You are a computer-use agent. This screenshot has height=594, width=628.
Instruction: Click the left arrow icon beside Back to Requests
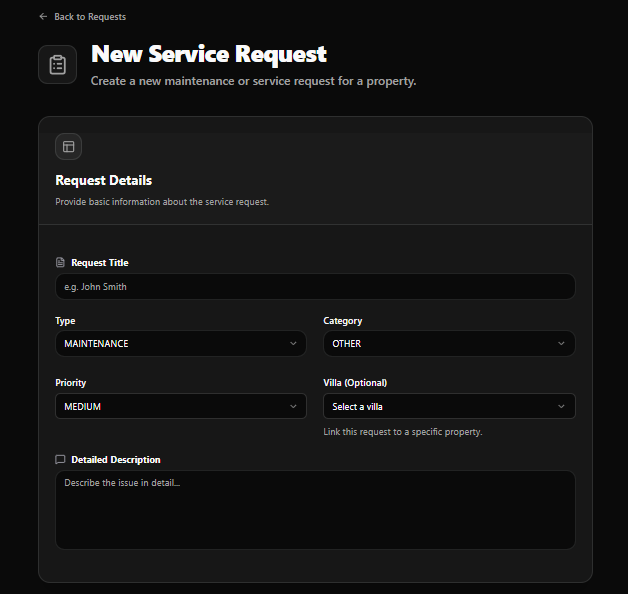pos(43,16)
